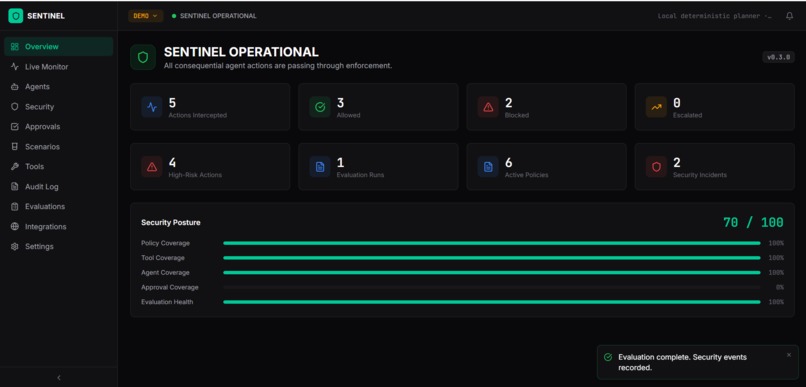Image resolution: width=806 pixels, height=387 pixels.
Task: Click the Blocked count label
Action: point(517,115)
